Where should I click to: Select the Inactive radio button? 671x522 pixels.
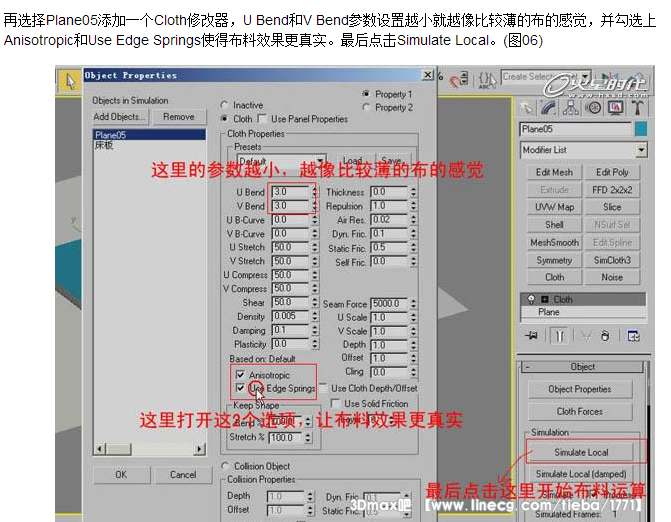pos(224,105)
